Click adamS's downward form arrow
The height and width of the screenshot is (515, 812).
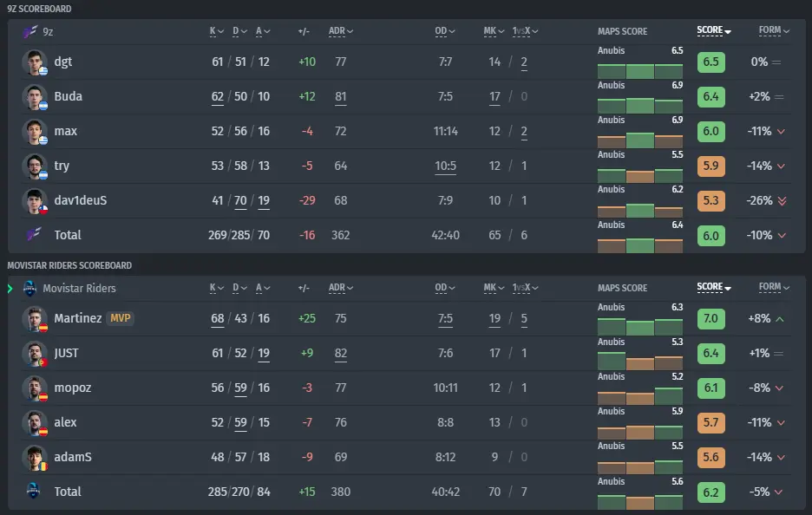pyautogui.click(x=781, y=458)
